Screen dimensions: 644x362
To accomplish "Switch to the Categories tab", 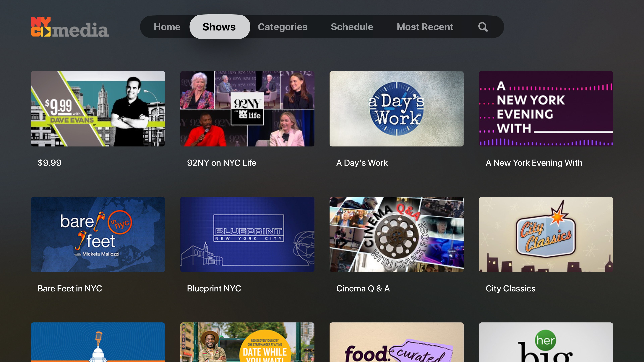I will pyautogui.click(x=282, y=27).
